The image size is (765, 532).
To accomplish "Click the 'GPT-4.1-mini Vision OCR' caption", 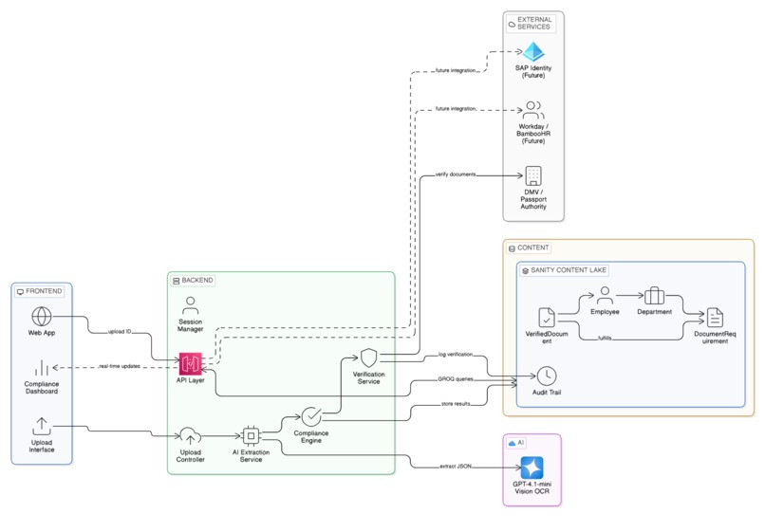I will [x=532, y=487].
